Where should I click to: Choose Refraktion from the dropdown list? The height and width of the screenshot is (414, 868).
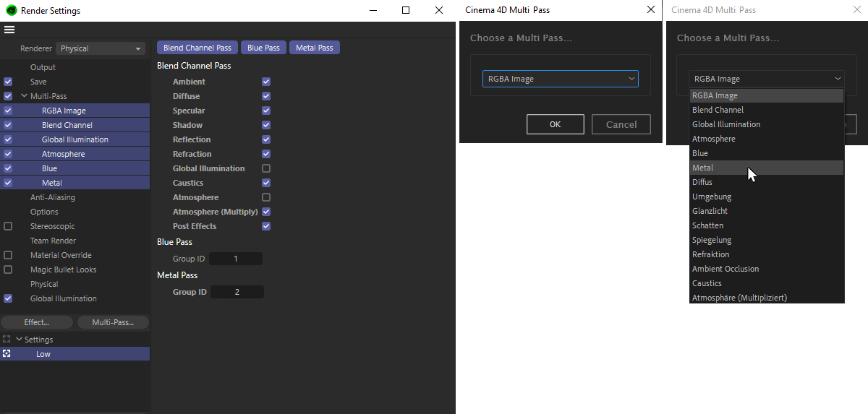[767, 254]
